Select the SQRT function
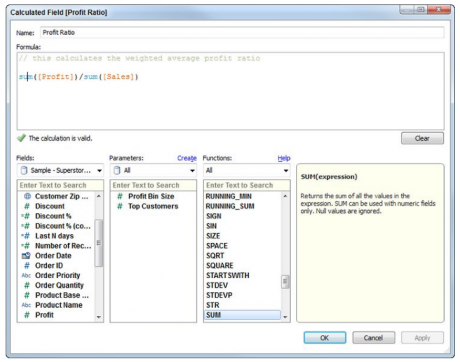 [x=215, y=256]
